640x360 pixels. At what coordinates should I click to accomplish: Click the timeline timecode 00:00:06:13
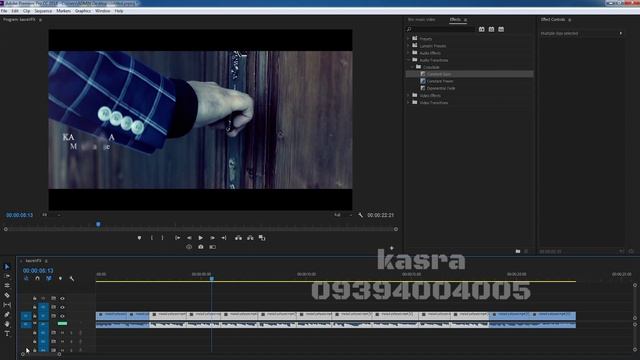[x=38, y=271]
